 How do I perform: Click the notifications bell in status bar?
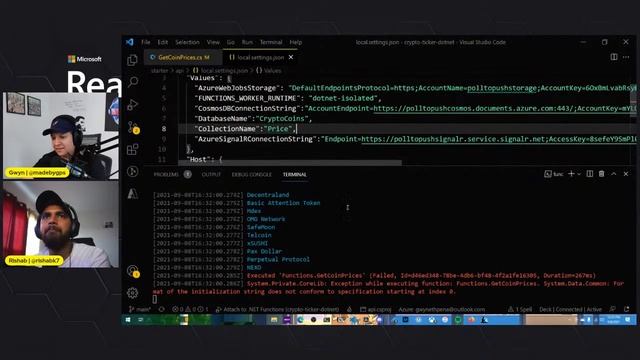click(x=626, y=309)
